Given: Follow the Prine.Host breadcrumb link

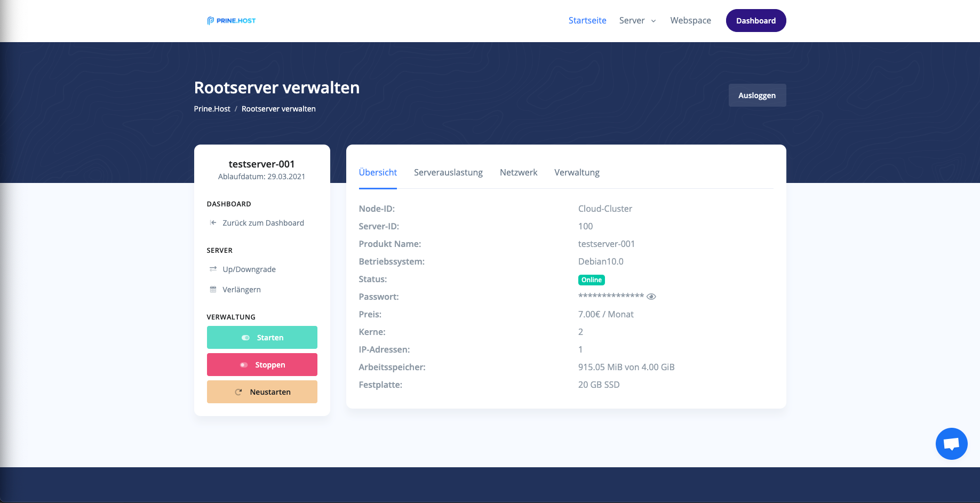Looking at the screenshot, I should 212,108.
